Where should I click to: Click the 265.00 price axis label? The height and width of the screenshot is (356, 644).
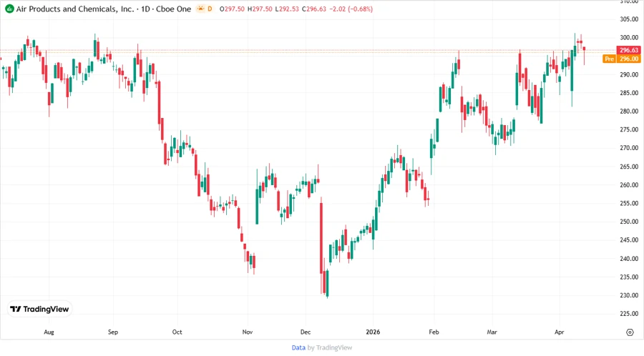click(629, 167)
